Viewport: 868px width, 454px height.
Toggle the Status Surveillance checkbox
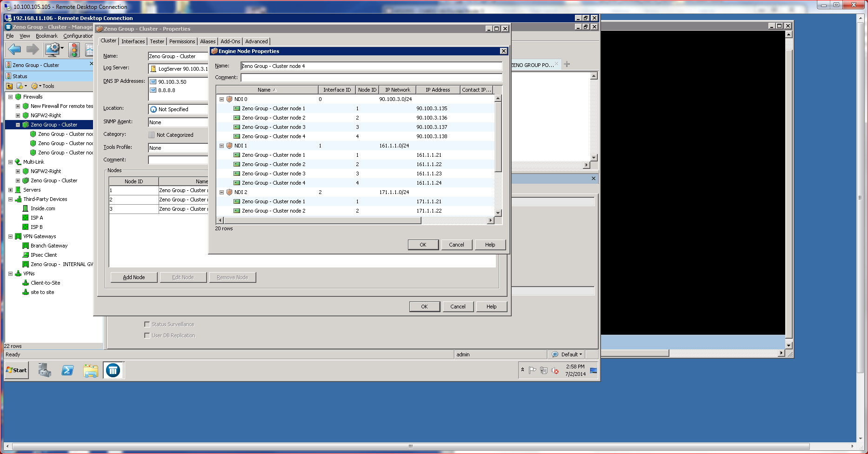(x=147, y=324)
